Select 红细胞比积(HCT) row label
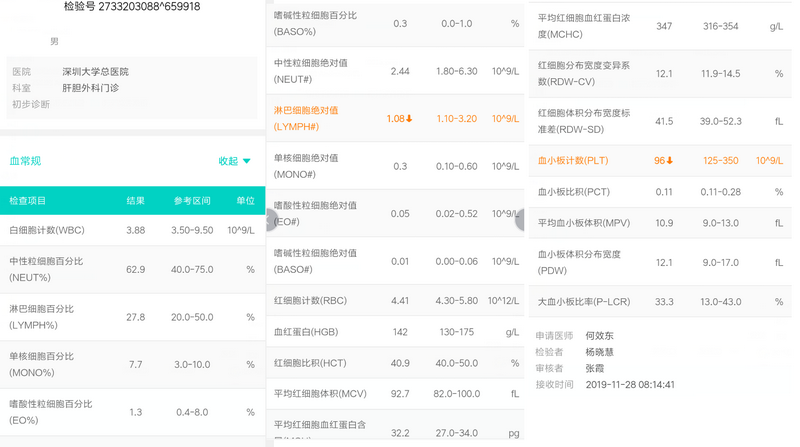 (x=310, y=363)
